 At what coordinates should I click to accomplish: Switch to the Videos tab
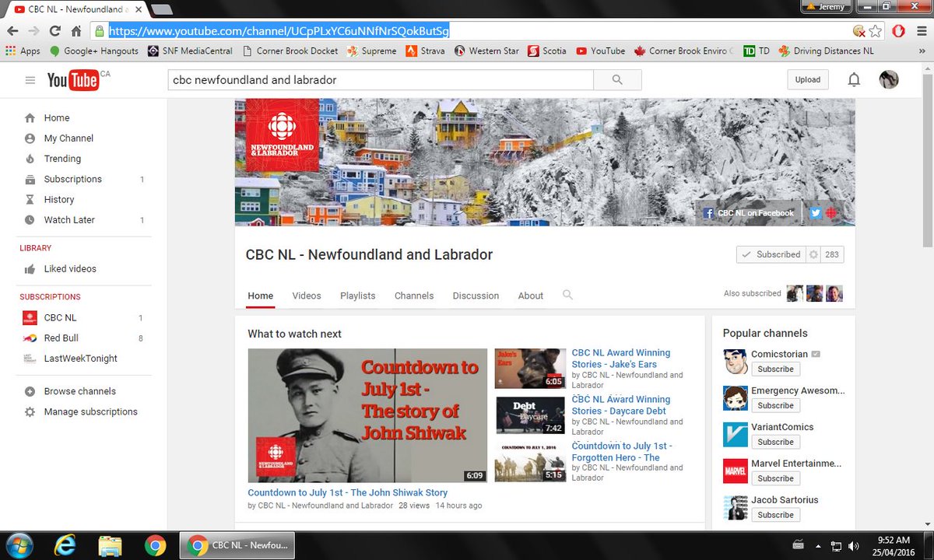307,296
